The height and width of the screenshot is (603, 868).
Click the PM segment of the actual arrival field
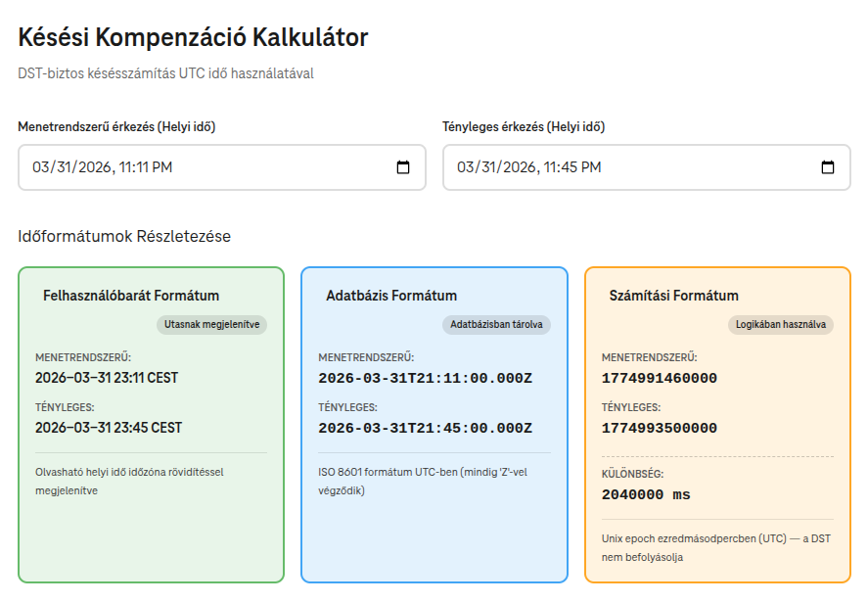pos(591,166)
